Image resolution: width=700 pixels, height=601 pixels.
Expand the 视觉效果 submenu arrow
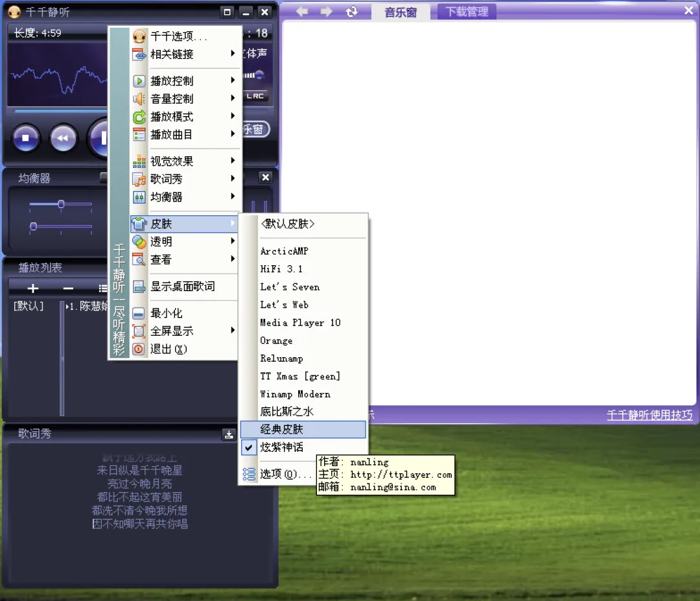click(233, 161)
